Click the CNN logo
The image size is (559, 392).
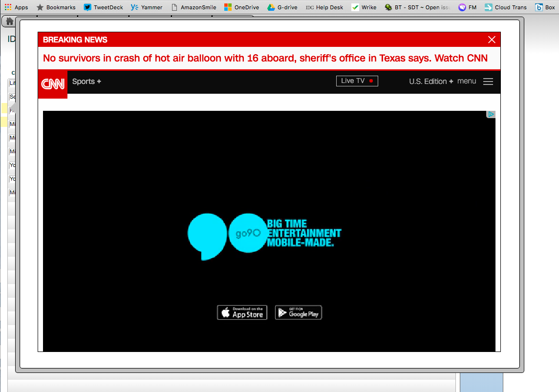(x=53, y=84)
